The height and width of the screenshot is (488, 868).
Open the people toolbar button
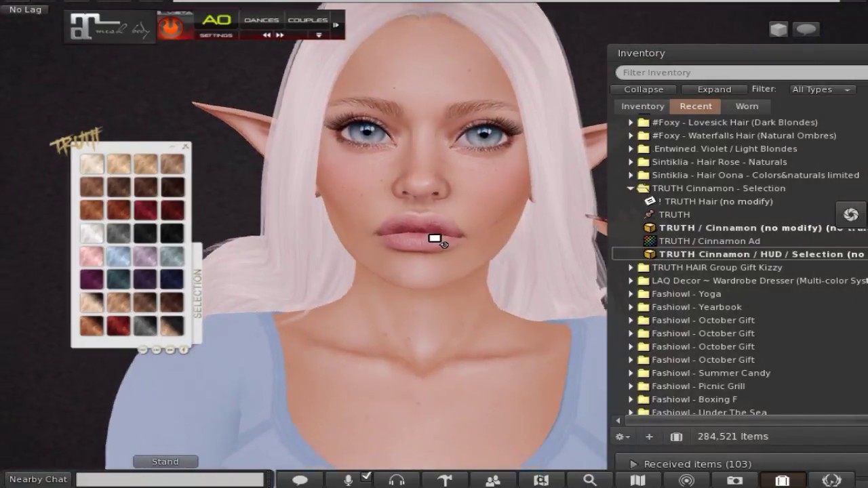(x=493, y=480)
